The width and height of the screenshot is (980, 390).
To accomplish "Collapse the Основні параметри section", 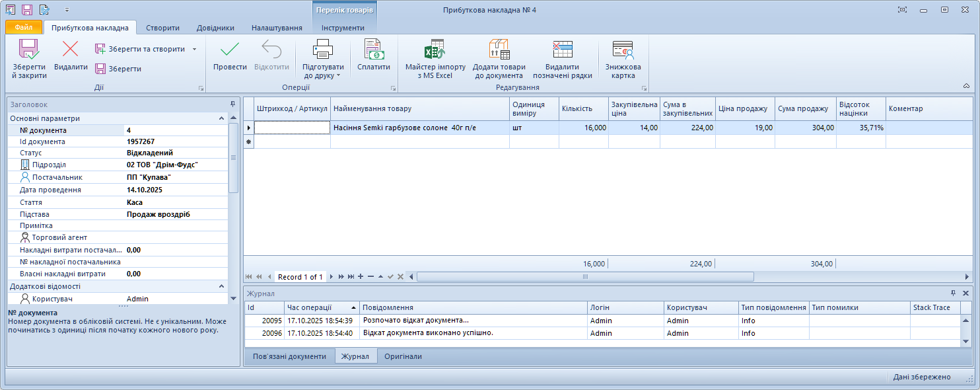I will [x=222, y=118].
